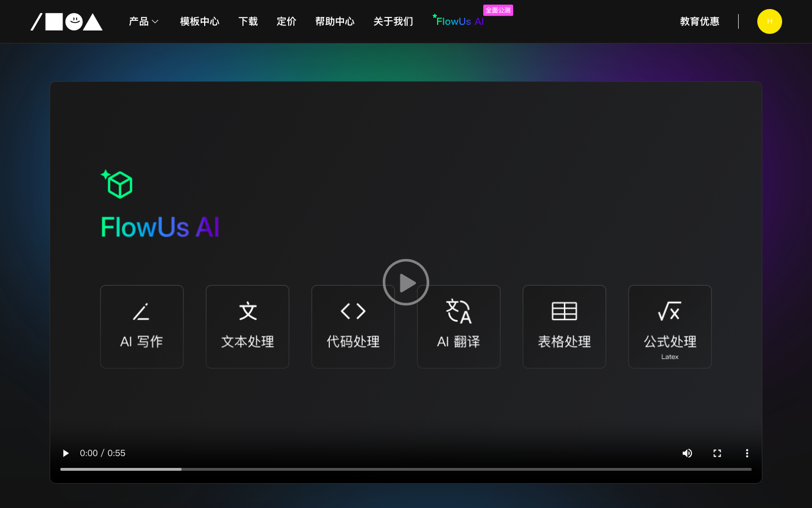Click the AI 写作 pen icon

coord(142,312)
